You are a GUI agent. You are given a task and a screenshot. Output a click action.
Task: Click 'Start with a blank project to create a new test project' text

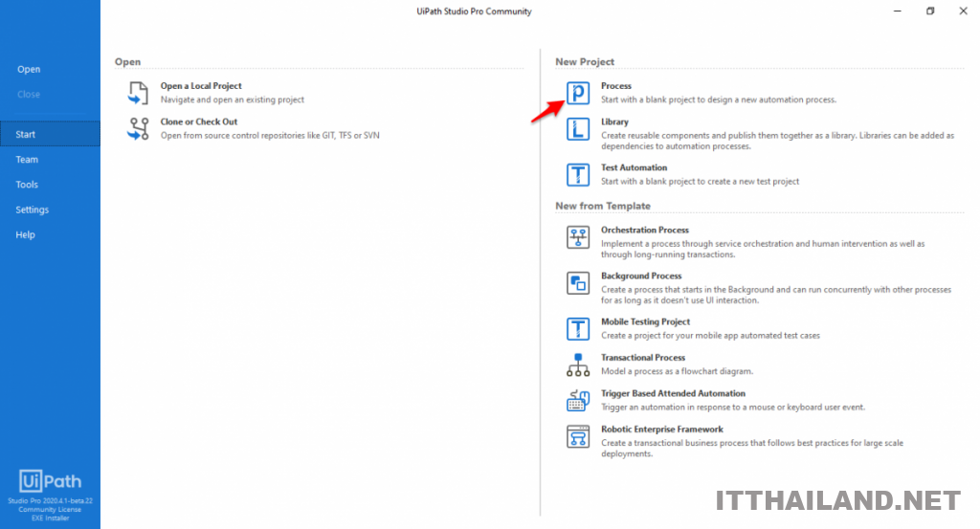pyautogui.click(x=700, y=182)
